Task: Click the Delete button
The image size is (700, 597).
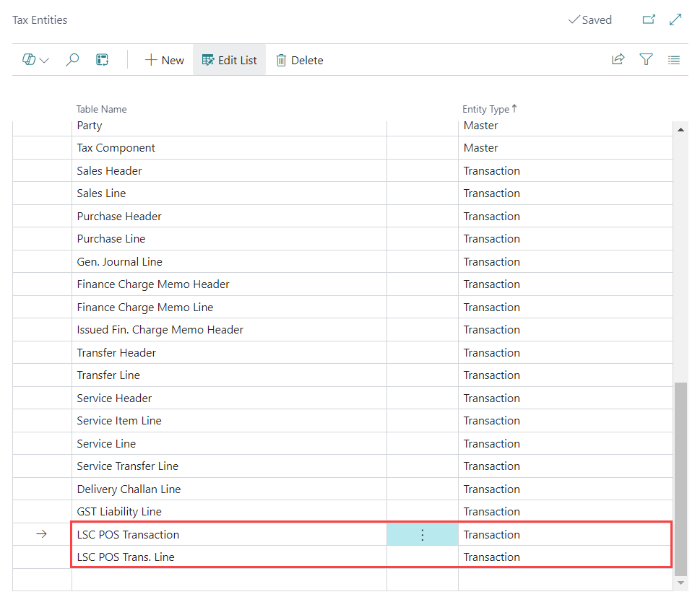Action: click(299, 61)
